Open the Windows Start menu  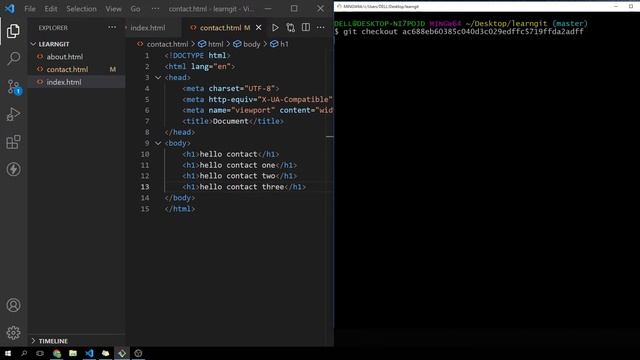click(x=8, y=353)
